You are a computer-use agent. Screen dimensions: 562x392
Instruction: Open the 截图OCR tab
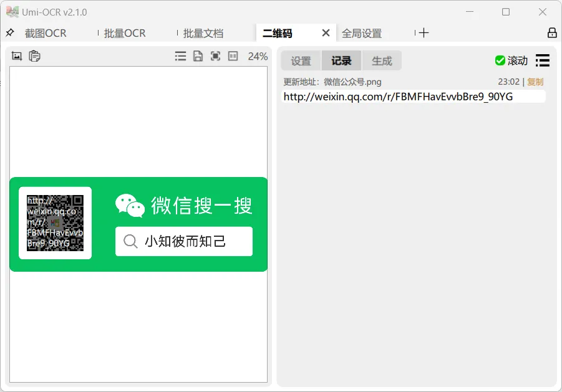tap(46, 33)
